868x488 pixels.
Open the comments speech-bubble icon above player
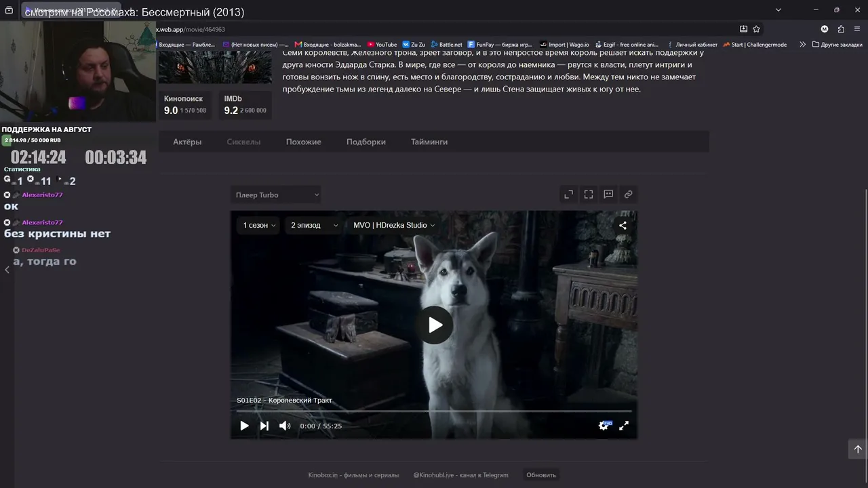[x=609, y=195]
